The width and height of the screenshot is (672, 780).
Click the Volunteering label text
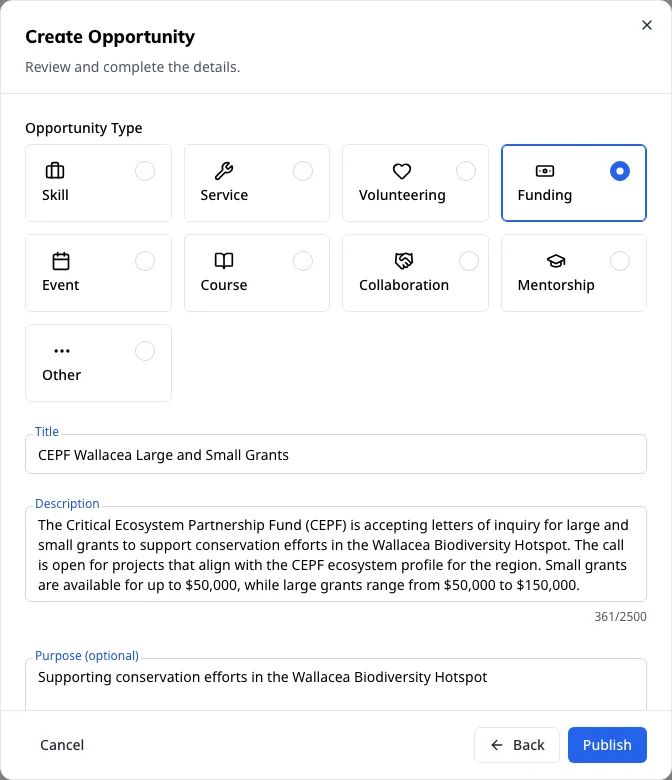point(402,195)
